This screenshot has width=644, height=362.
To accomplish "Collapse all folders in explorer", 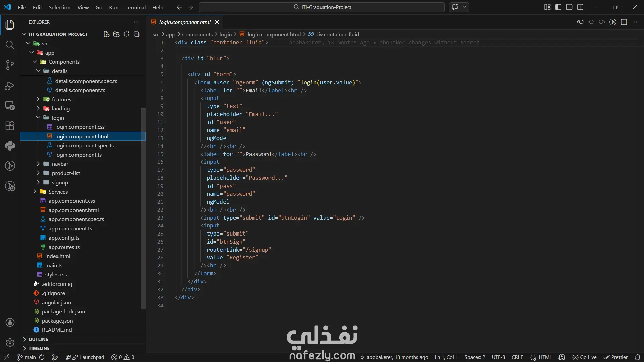I will coord(136,34).
